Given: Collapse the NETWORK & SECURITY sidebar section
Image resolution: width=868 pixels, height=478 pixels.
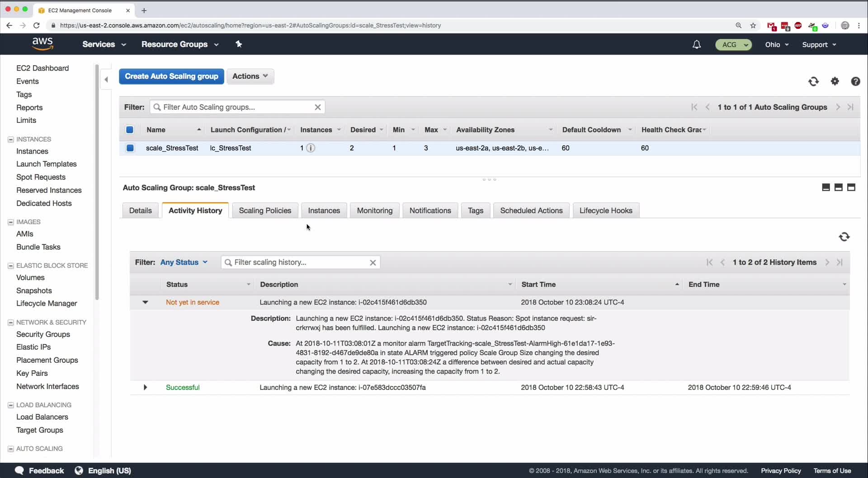Looking at the screenshot, I should point(11,323).
